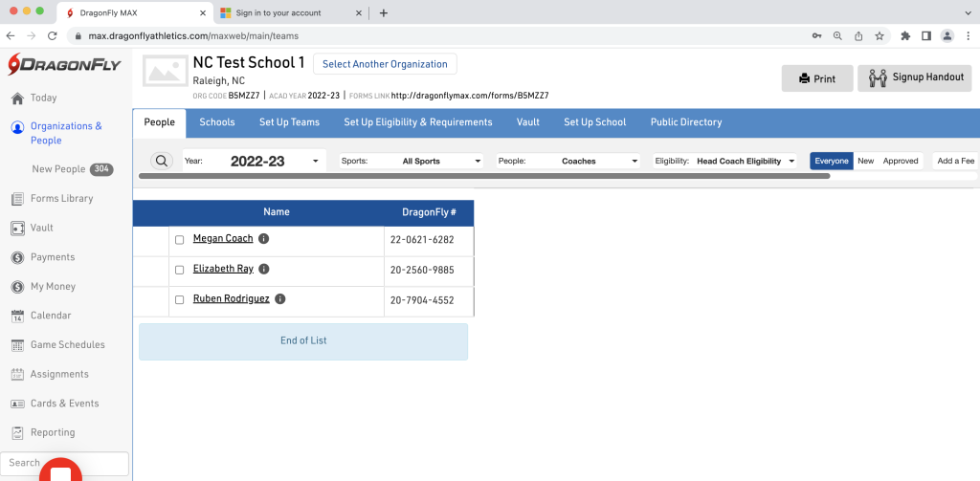Check the box for Megan Coach
Viewport: 980px width, 481px height.
tap(179, 240)
